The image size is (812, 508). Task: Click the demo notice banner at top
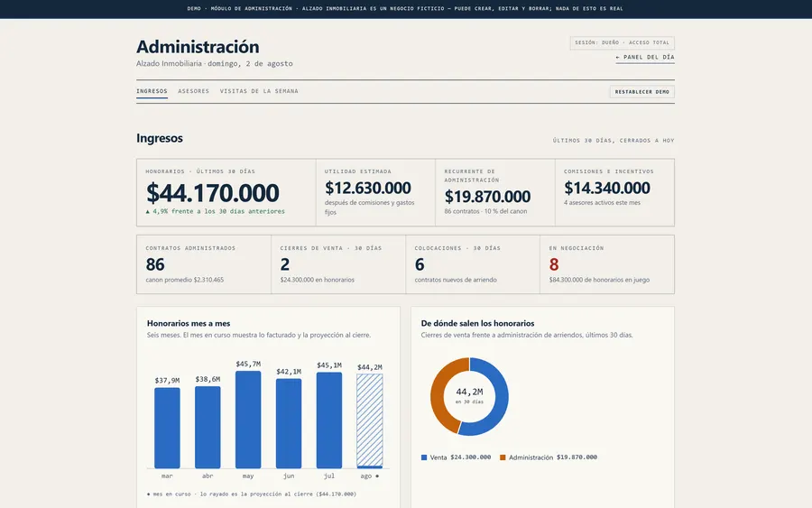406,9
